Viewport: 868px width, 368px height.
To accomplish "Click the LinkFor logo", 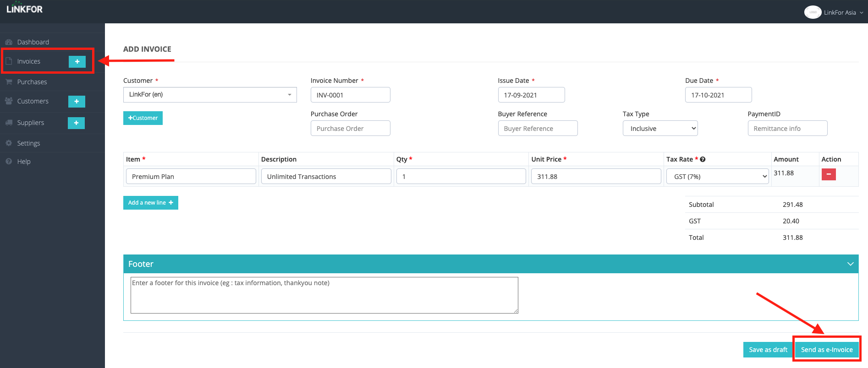I will pos(24,8).
